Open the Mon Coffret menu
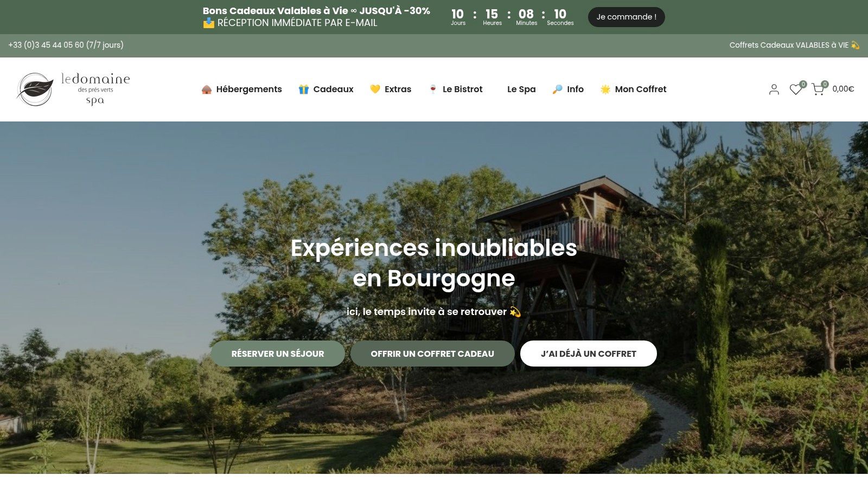This screenshot has height=488, width=868. pos(633,89)
